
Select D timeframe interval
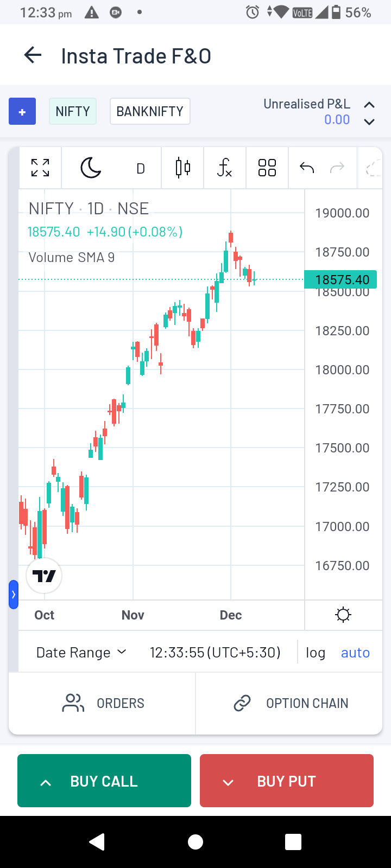tap(141, 168)
